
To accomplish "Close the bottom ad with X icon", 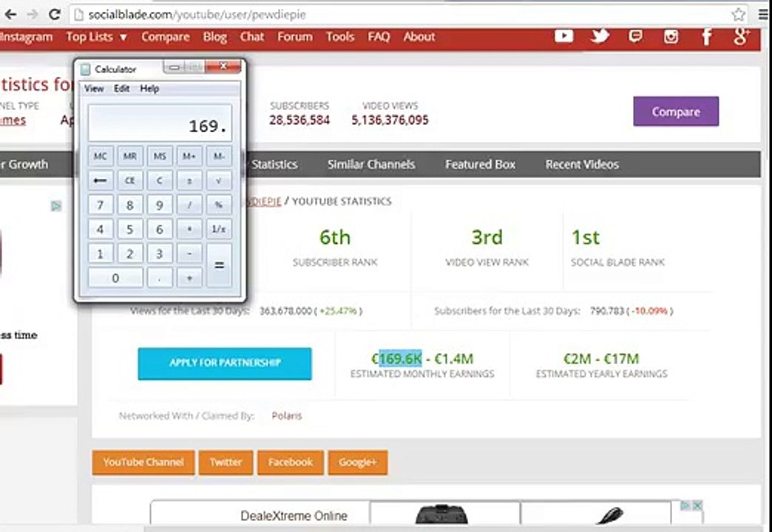I will click(x=697, y=505).
